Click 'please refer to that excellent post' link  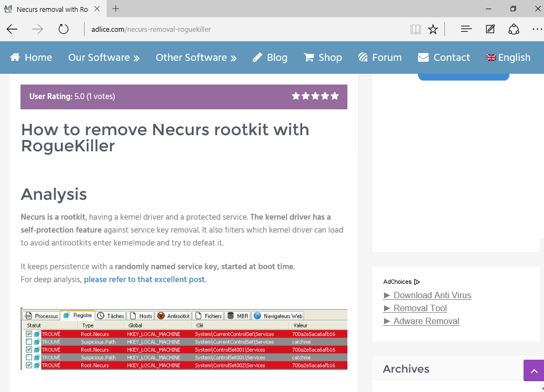[144, 279]
